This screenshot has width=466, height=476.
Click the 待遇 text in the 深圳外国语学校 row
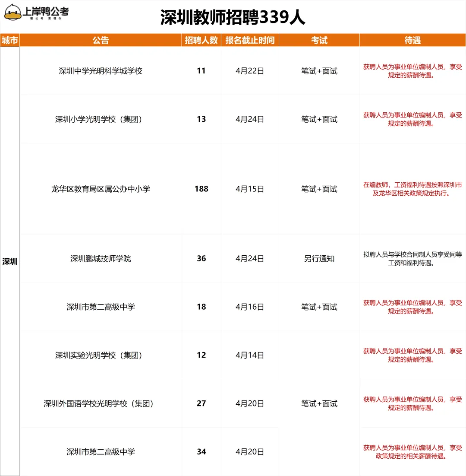coord(412,403)
